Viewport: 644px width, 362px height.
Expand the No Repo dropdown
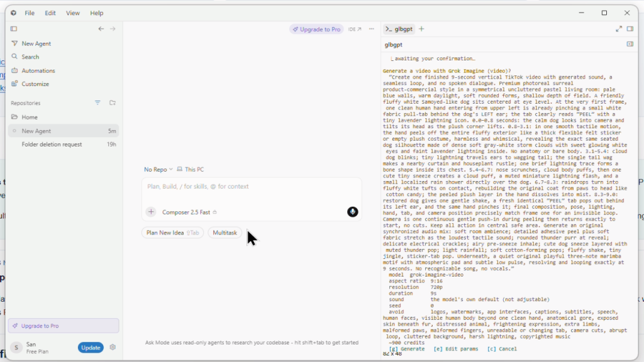(158, 169)
